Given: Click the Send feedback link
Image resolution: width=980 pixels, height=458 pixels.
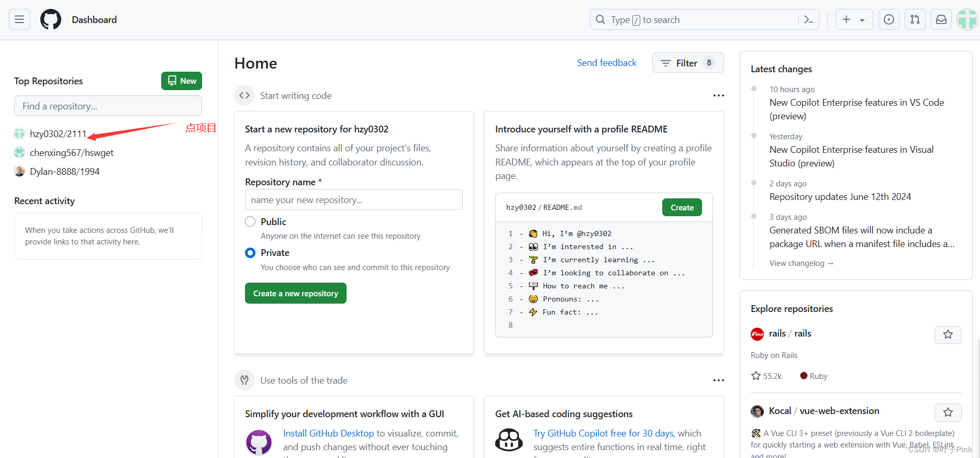Looking at the screenshot, I should click(x=607, y=63).
